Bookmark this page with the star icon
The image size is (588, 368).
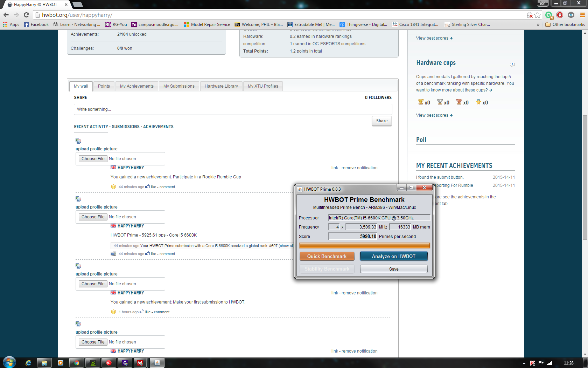pyautogui.click(x=538, y=15)
